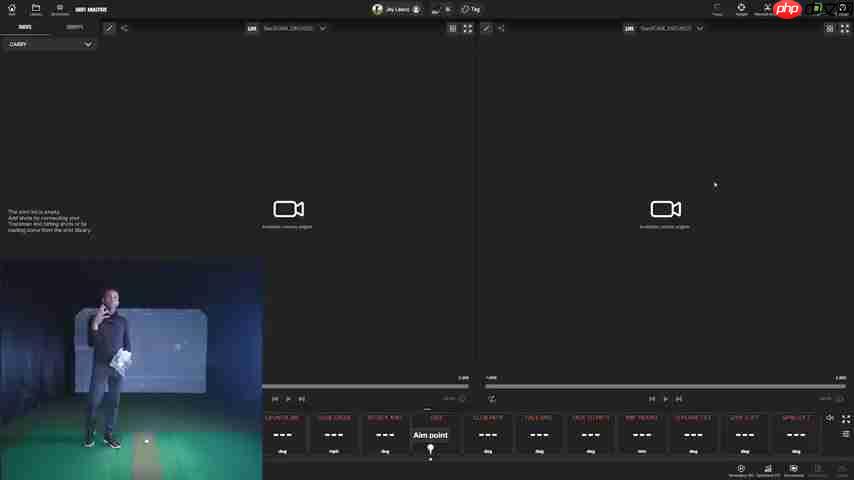
Task: Click the bottom bar video view icon
Action: (794, 470)
